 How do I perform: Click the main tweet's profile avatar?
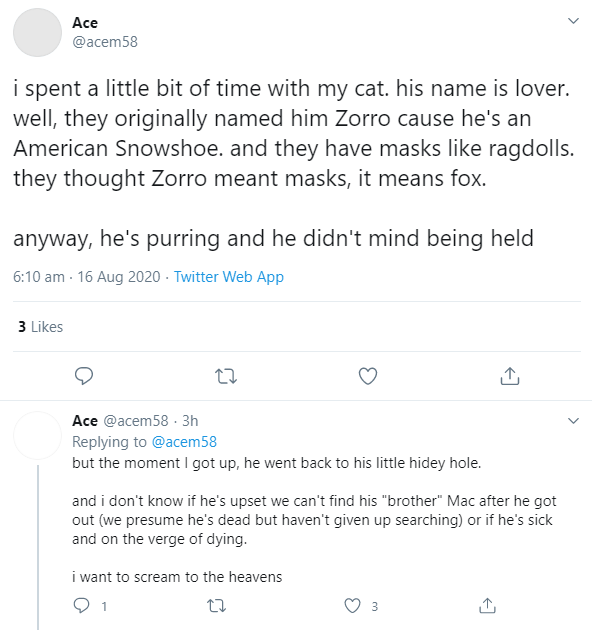37,33
